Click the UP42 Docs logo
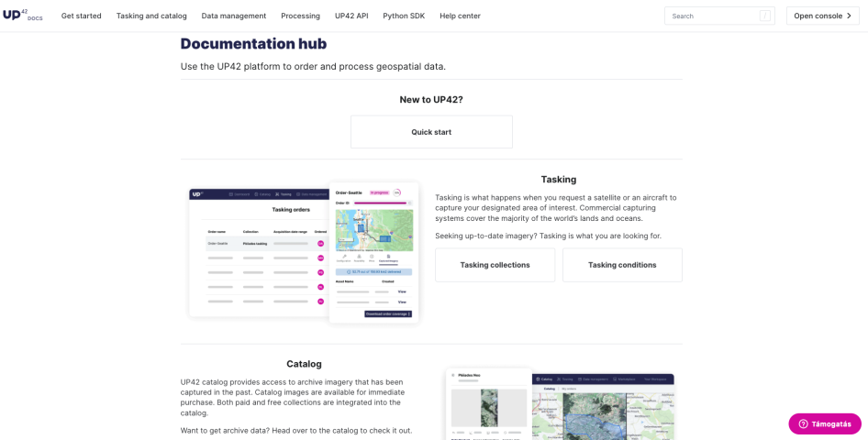The width and height of the screenshot is (868, 440). click(x=23, y=16)
